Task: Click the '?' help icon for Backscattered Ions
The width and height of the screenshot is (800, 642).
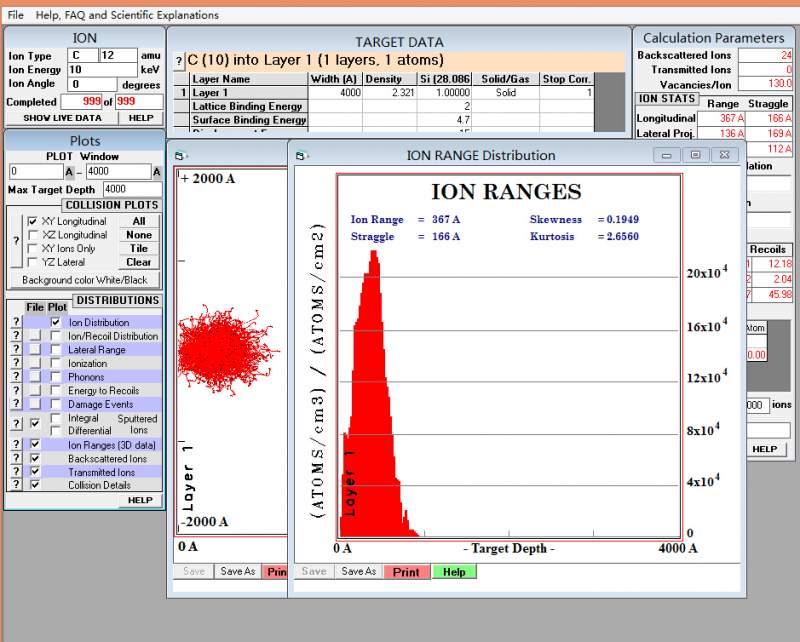Action: coord(15,458)
